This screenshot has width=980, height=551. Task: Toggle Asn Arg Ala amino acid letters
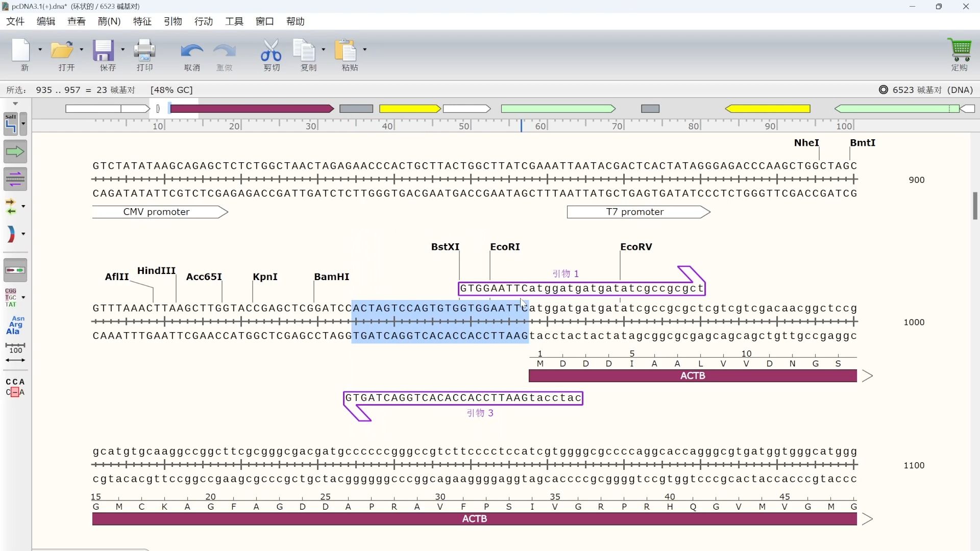pos(15,325)
